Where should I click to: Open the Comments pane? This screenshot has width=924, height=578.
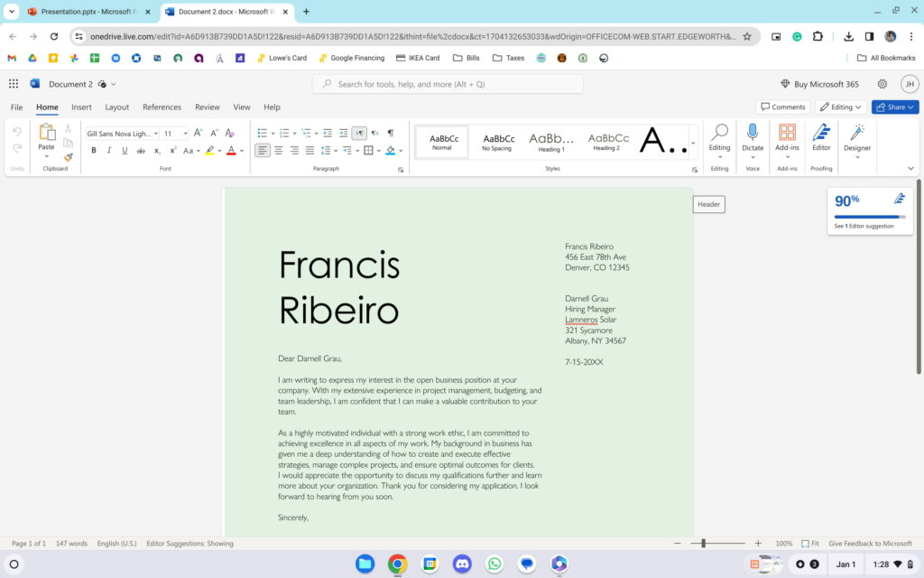782,107
